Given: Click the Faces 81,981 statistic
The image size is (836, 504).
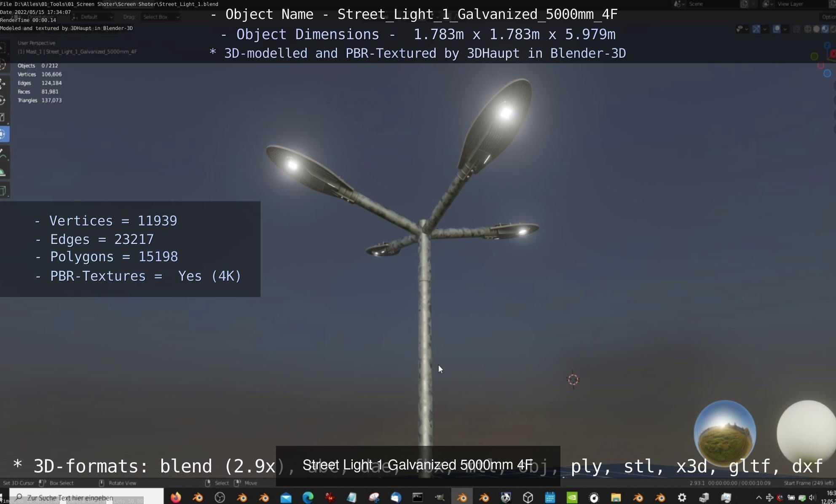Looking at the screenshot, I should tap(38, 91).
